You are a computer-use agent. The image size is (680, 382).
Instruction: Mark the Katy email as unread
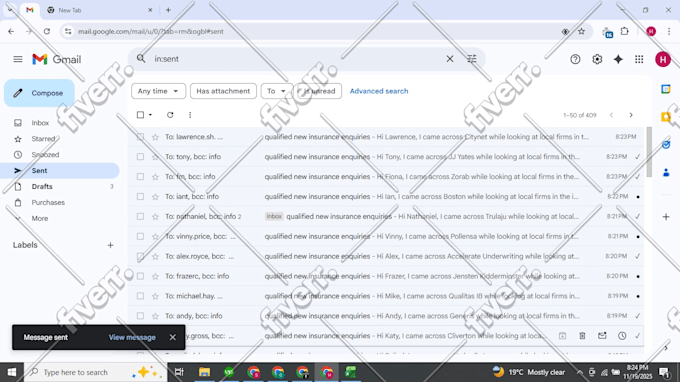[602, 336]
